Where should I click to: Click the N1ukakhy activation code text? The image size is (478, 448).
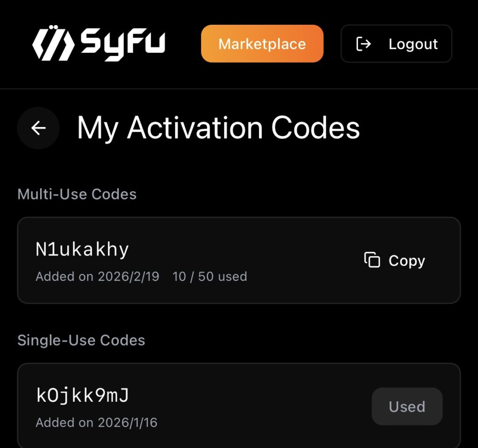pos(82,250)
